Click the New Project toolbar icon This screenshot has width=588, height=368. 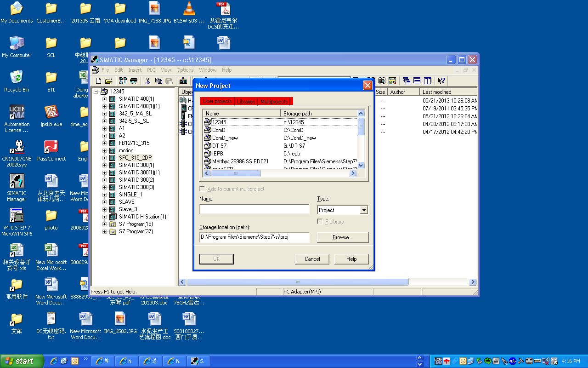point(98,81)
